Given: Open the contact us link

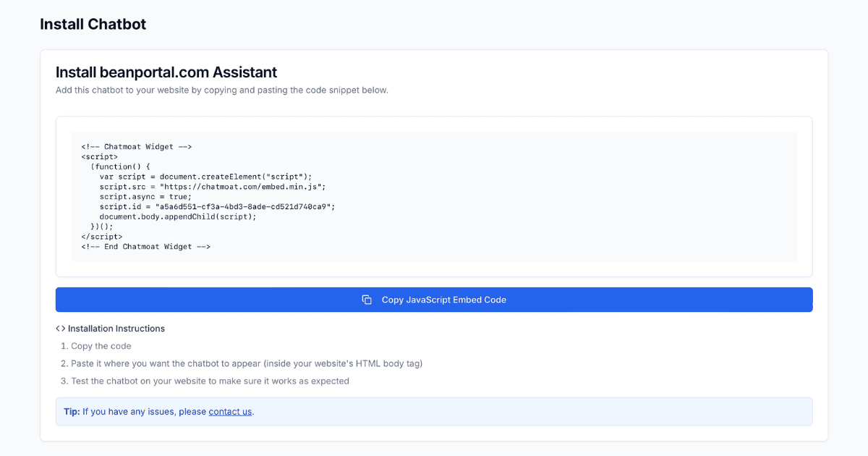Looking at the screenshot, I should [x=230, y=412].
